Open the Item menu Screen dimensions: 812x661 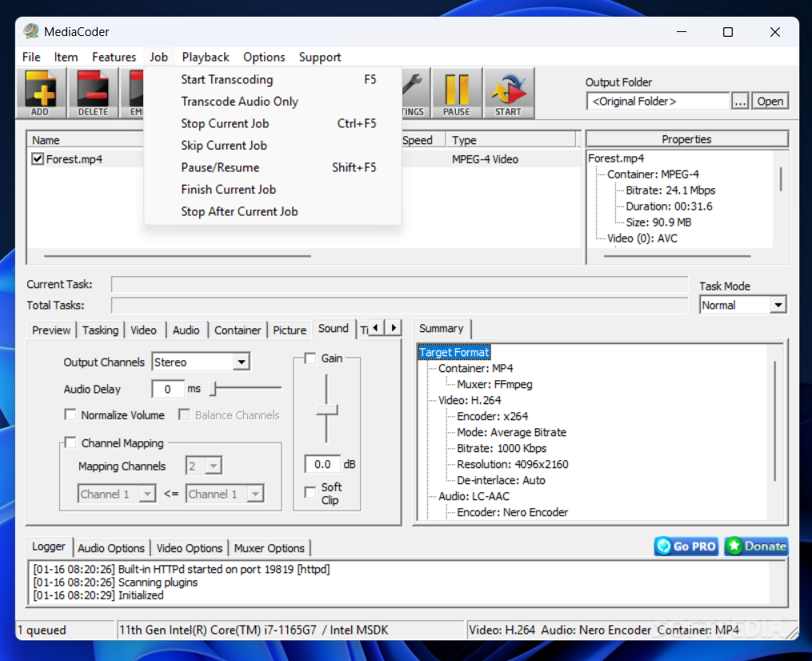66,57
